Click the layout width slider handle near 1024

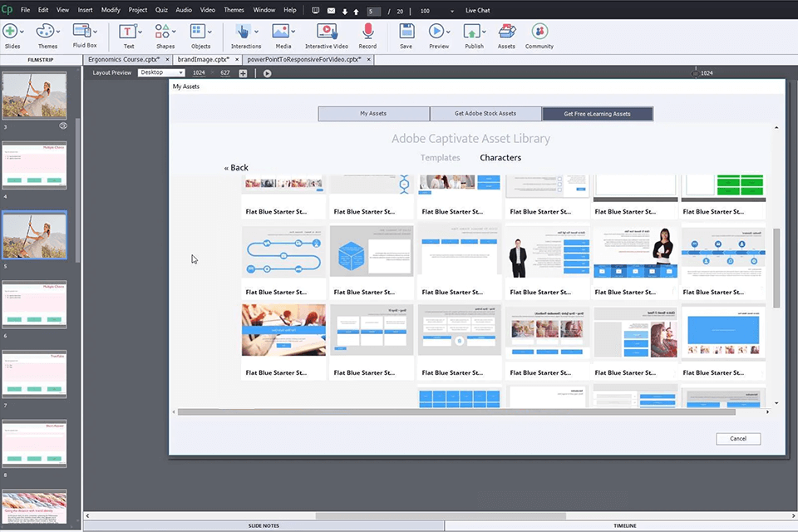695,73
